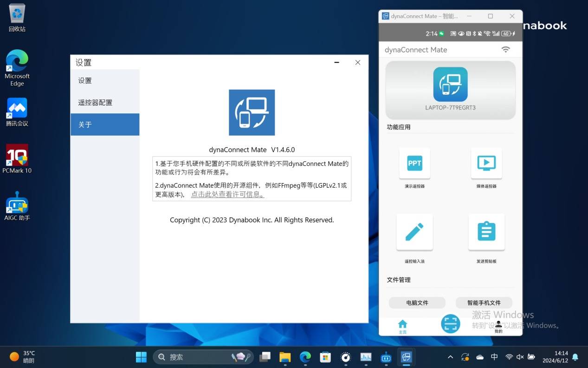Click the OneDrive cloud tray icon
Image resolution: width=588 pixels, height=368 pixels.
click(x=480, y=357)
